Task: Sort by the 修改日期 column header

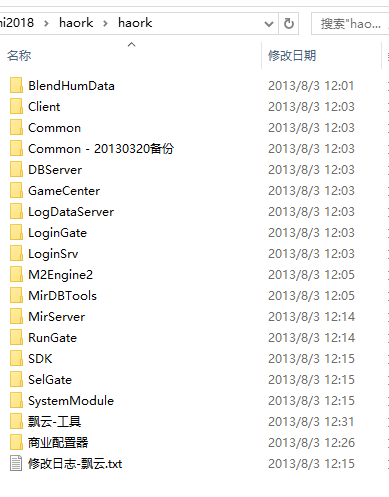Action: tap(292, 55)
